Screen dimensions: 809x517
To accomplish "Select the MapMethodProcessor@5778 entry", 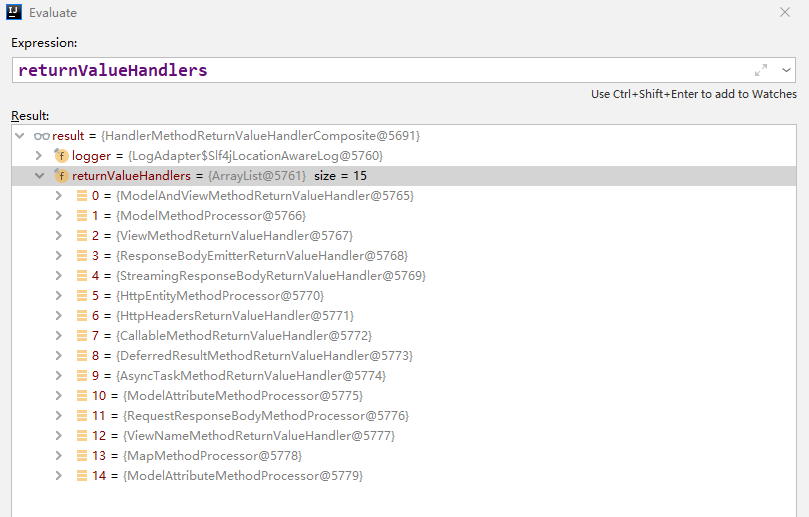I will pos(213,456).
